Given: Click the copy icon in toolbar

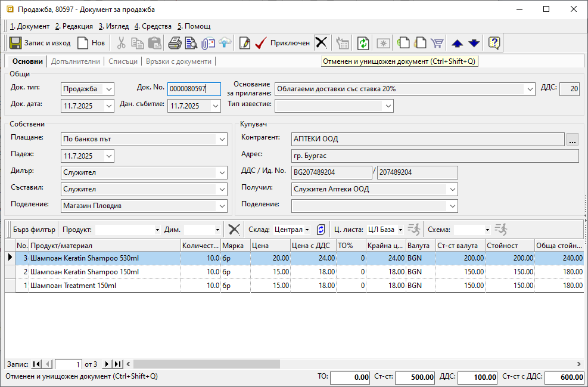Looking at the screenshot, I should pyautogui.click(x=138, y=43).
